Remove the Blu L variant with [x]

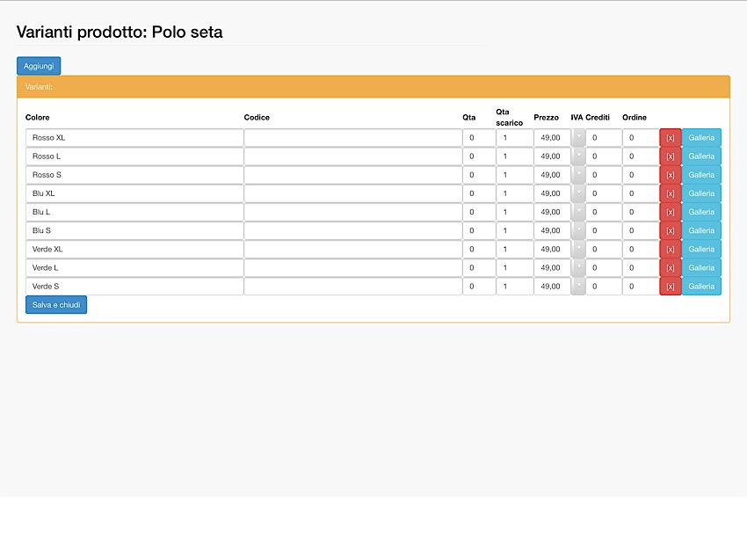coord(670,212)
